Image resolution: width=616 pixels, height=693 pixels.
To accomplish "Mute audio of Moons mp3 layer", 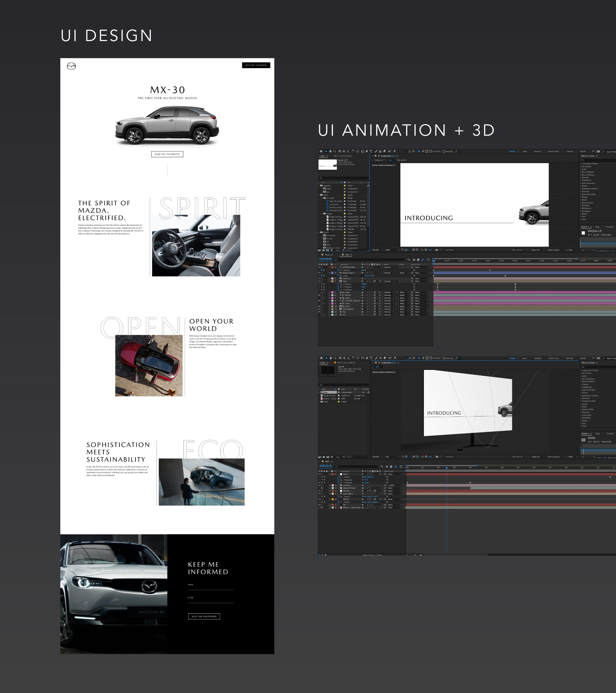I will (322, 508).
